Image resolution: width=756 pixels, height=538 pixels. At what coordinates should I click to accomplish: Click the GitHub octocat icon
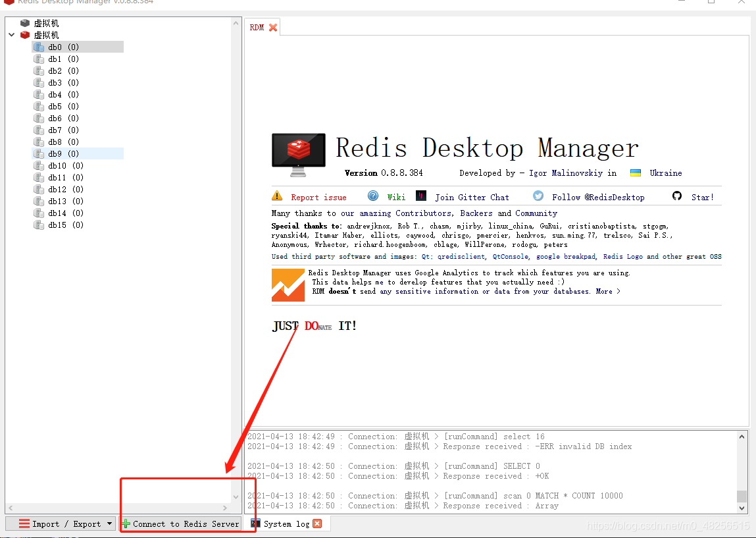[x=677, y=196]
